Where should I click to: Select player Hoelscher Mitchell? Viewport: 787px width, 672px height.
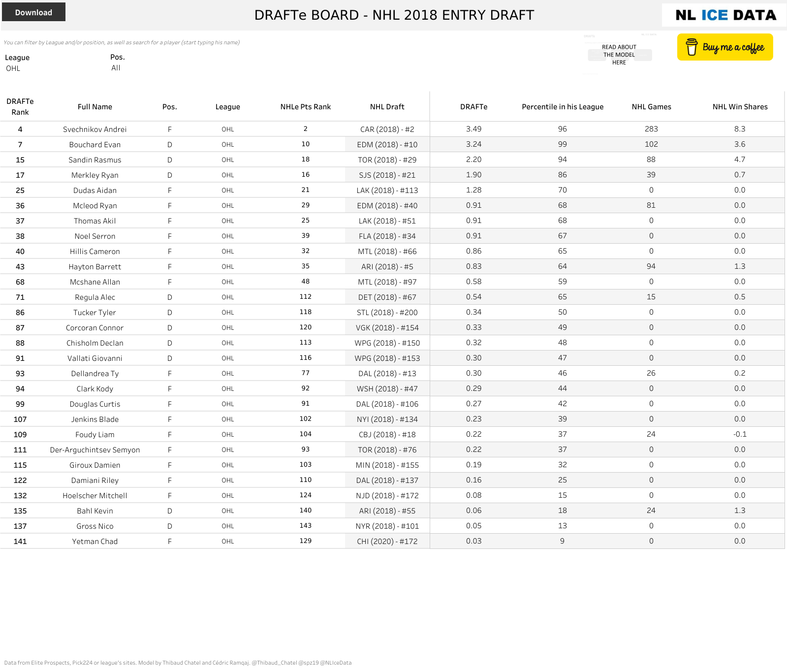coord(95,496)
